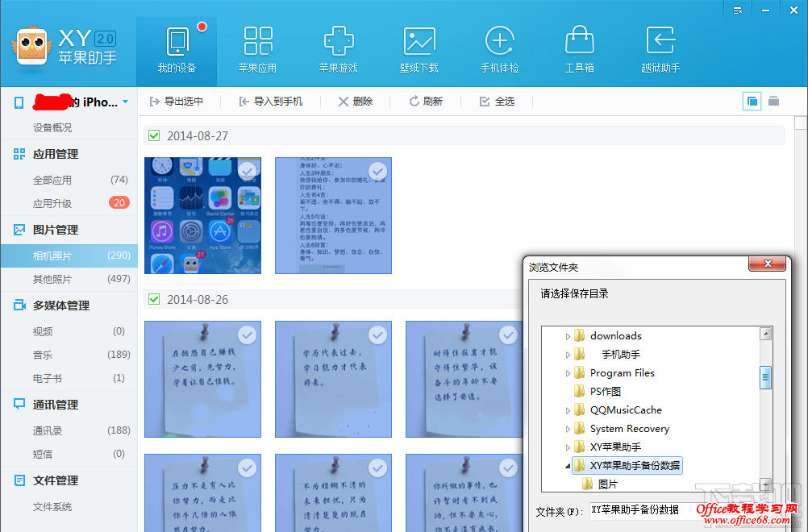Select the thumbnail view icon above the scrollbar
The height and width of the screenshot is (532, 808).
[752, 101]
